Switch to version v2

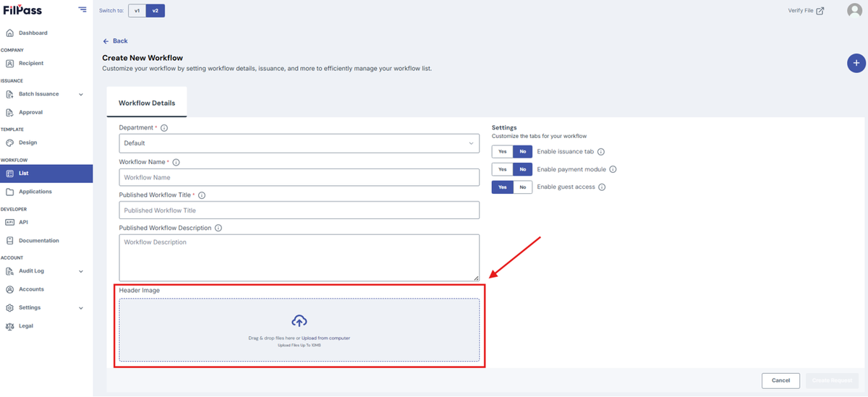156,11
